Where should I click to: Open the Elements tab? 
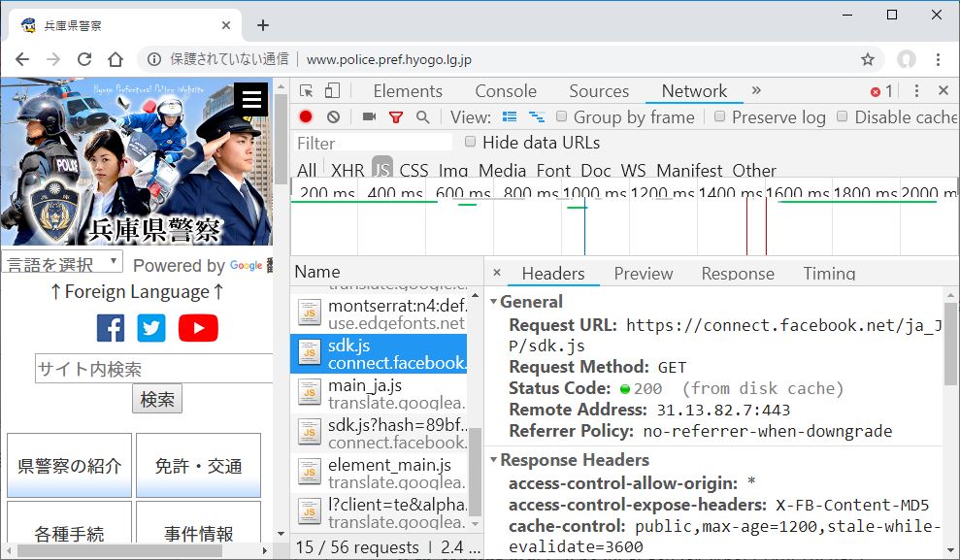pyautogui.click(x=408, y=91)
